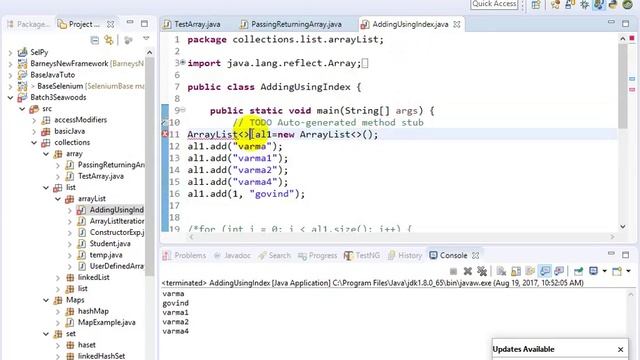Select the Project Explorer tab
This screenshot has width=640, height=360.
click(79, 24)
